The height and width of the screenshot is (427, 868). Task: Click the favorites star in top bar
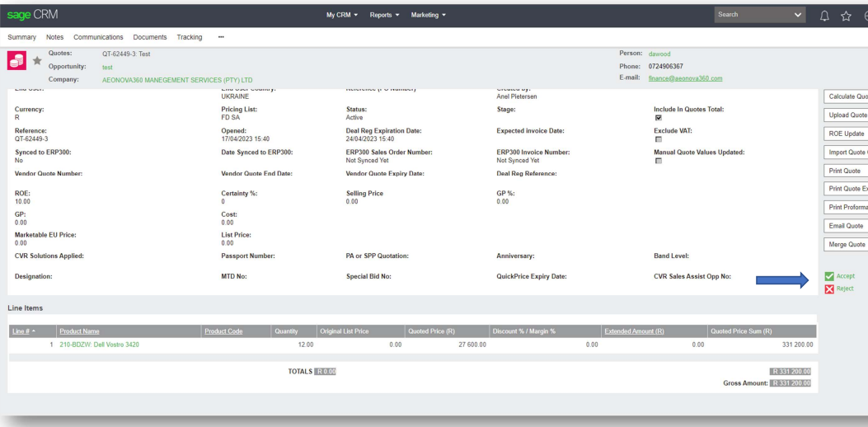coord(842,16)
